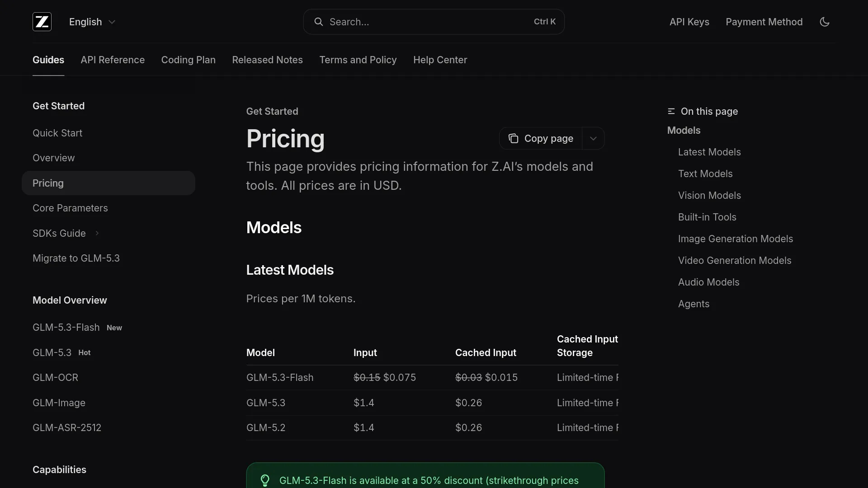Viewport: 868px width, 488px height.
Task: Expand the Copy page options chevron
Action: [x=593, y=138]
